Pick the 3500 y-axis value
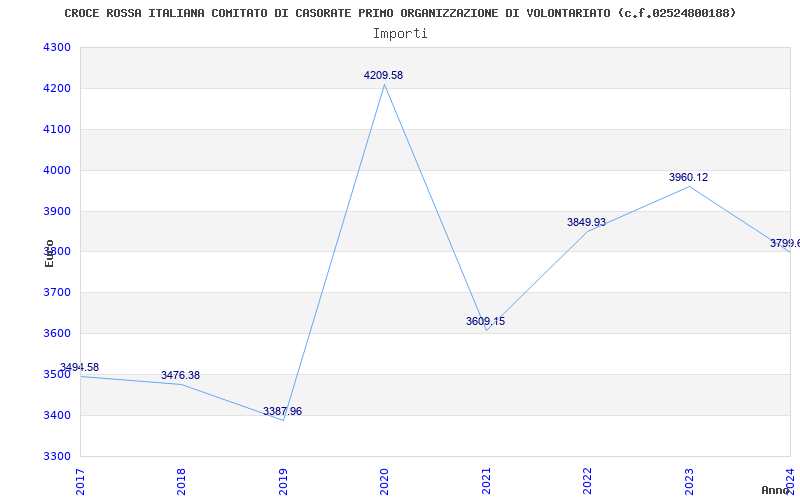Screen dimensions: 800x500 coord(57,374)
